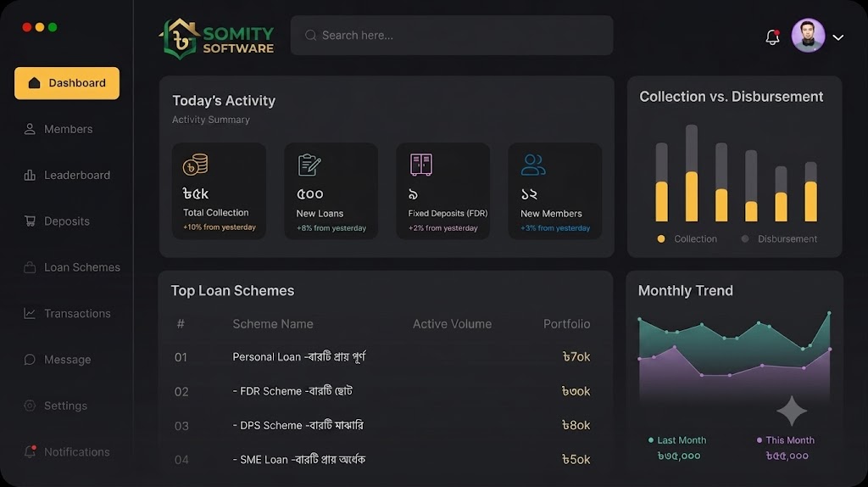Open Message from the sidebar

pos(57,360)
